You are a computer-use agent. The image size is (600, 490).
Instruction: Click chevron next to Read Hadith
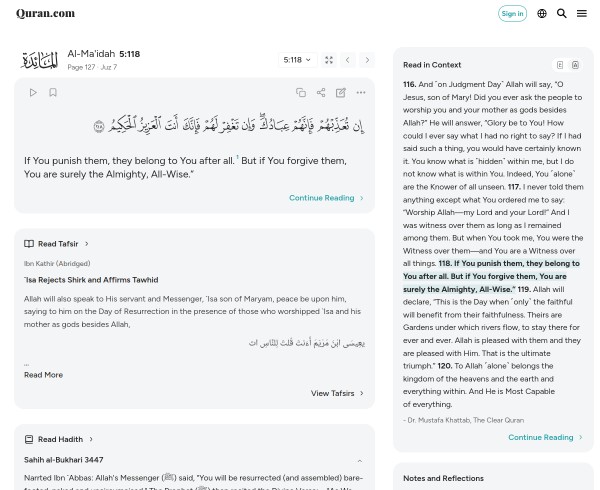pos(91,439)
